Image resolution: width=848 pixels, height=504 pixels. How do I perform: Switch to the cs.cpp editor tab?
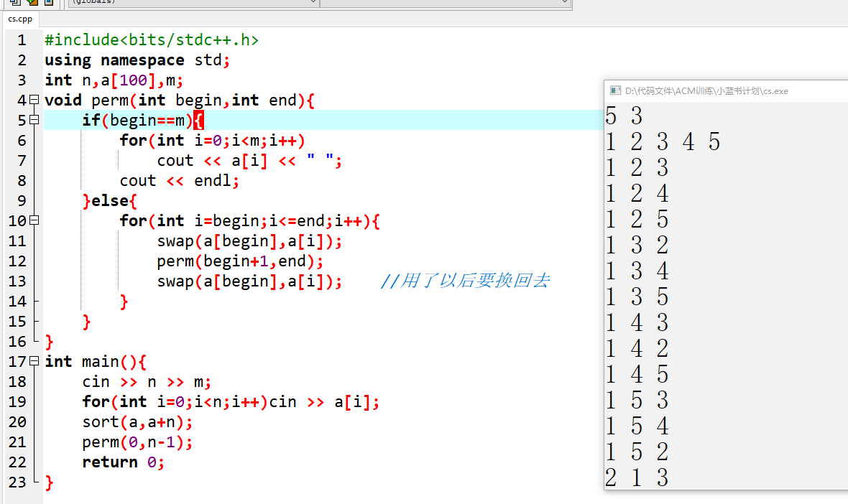click(x=20, y=19)
